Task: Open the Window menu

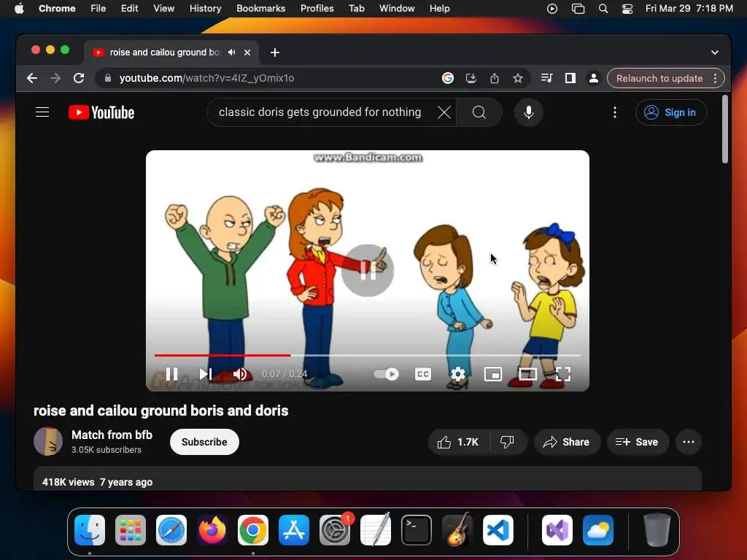Action: tap(397, 9)
